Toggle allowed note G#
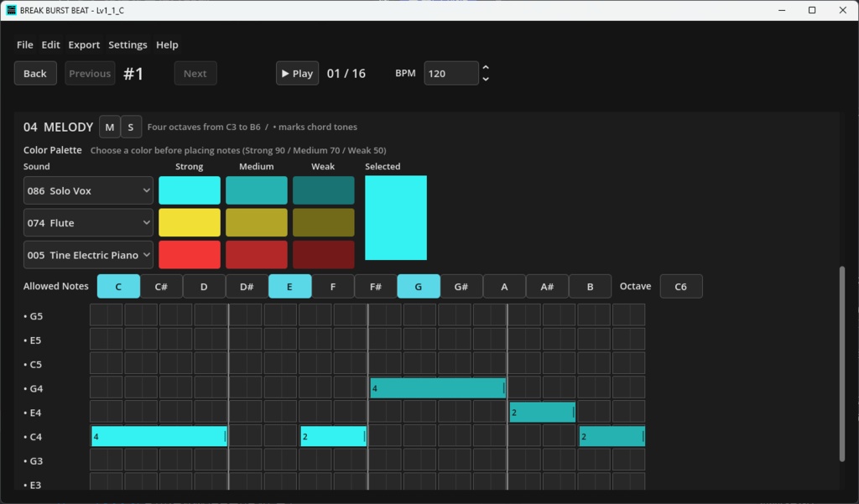 [461, 287]
